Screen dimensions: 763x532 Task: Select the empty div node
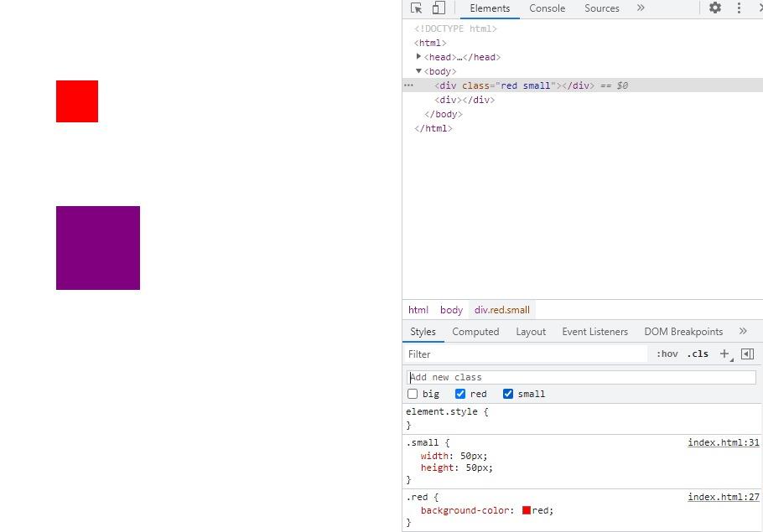[465, 100]
